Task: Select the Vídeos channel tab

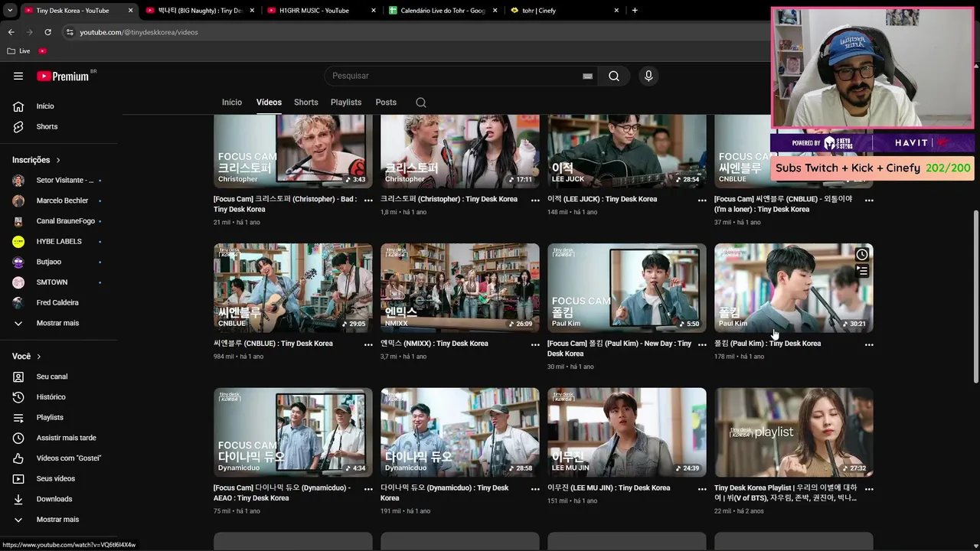Action: point(269,103)
